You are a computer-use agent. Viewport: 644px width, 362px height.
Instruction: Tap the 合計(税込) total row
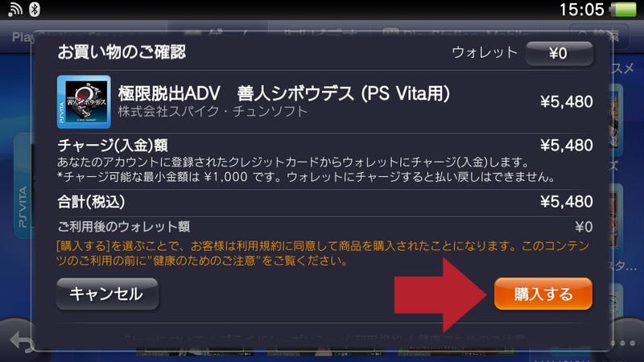tap(325, 202)
